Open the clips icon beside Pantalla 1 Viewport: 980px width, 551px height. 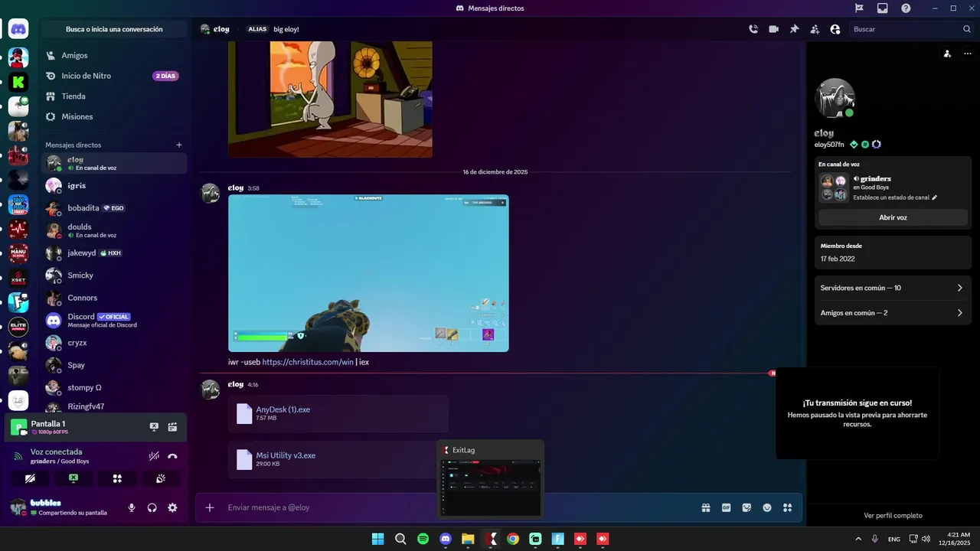172,427
